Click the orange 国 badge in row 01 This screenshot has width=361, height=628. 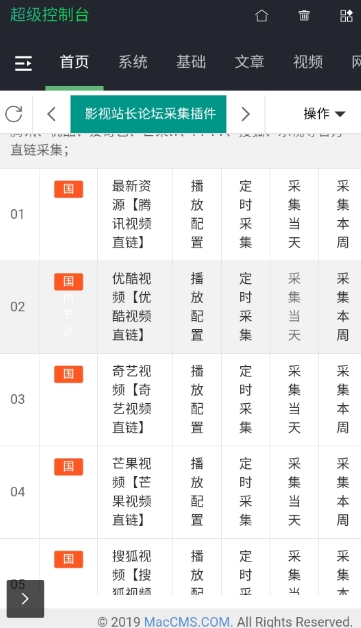click(69, 189)
